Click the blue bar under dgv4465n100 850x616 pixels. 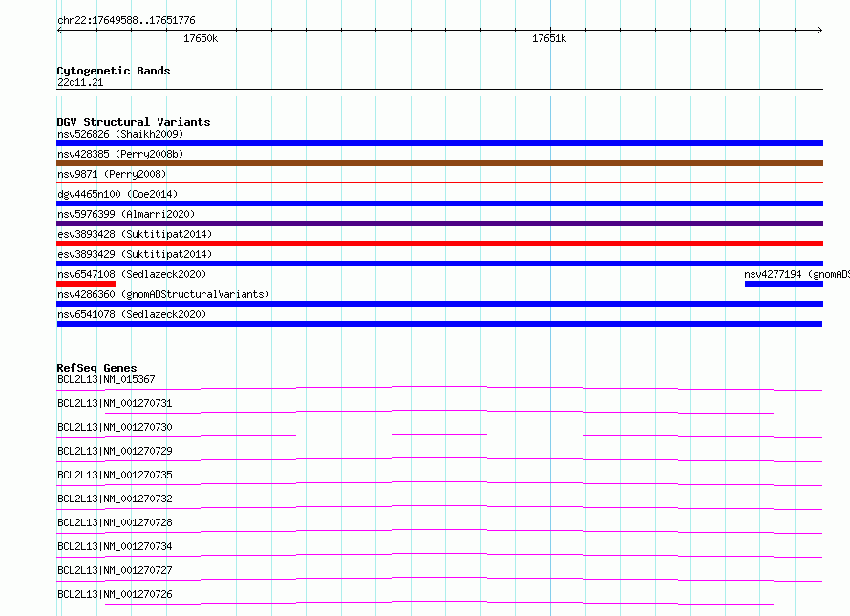(439, 203)
